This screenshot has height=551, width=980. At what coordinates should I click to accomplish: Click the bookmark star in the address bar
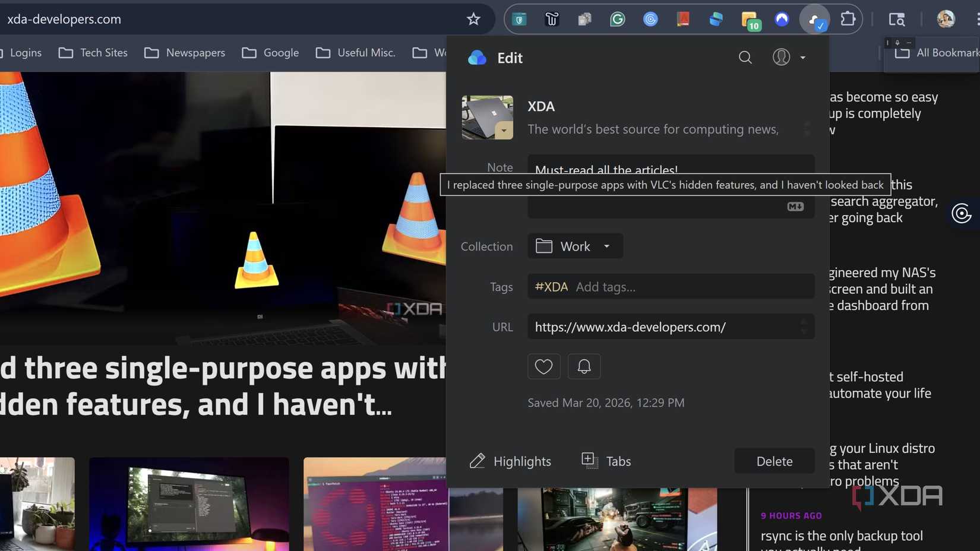coord(473,18)
